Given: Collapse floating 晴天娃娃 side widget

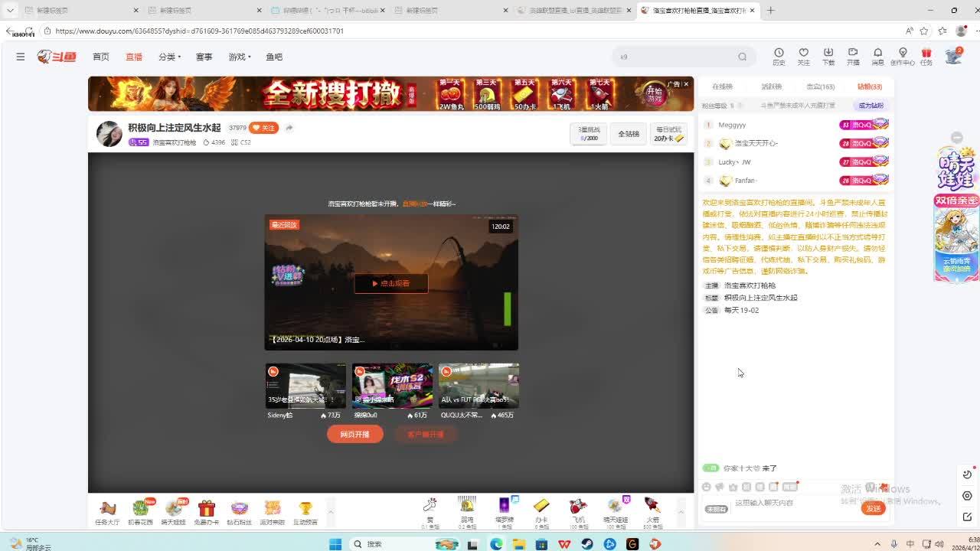Looking at the screenshot, I should point(956,137).
